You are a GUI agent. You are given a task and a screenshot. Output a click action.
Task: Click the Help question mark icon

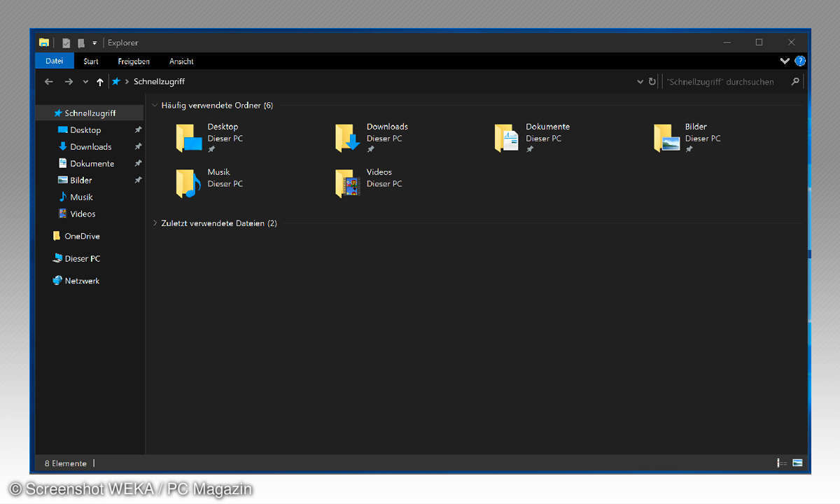(800, 61)
